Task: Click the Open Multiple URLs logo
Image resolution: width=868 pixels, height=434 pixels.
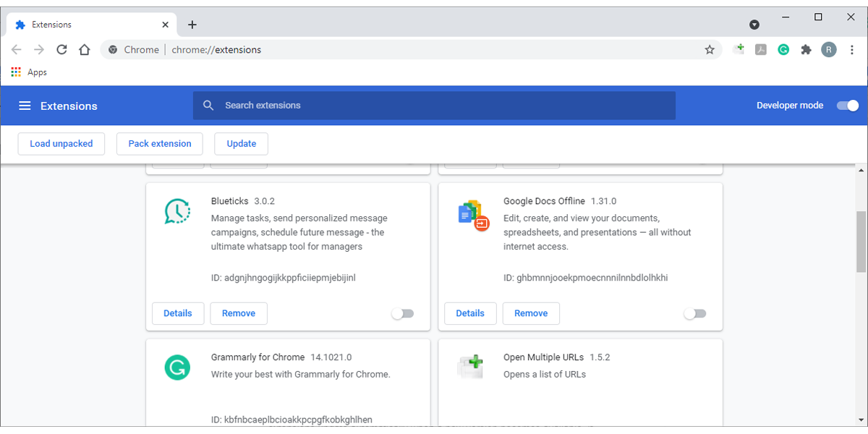Action: 470,366
